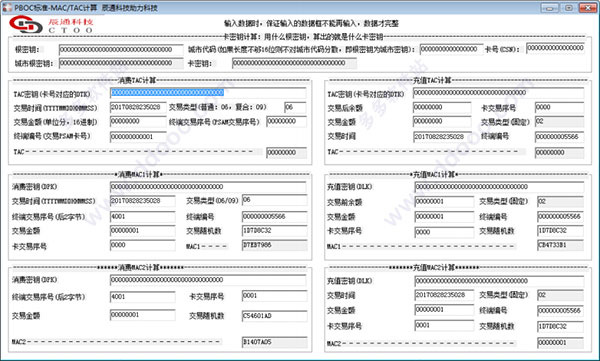Click MAC2 result field in 消费MAC2计算
This screenshot has height=361, width=600.
coord(274,342)
